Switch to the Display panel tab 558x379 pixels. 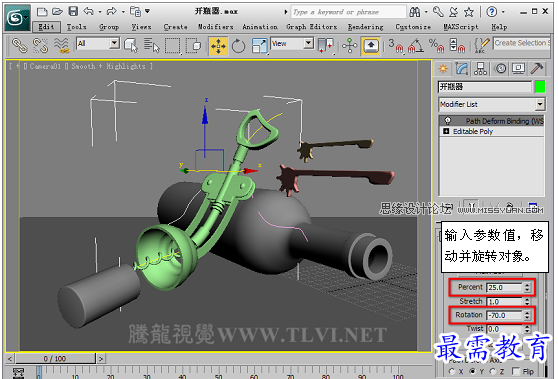coord(518,68)
